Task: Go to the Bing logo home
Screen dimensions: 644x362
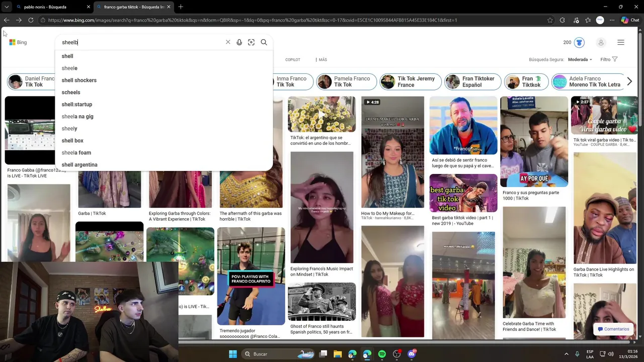Action: coord(18,42)
